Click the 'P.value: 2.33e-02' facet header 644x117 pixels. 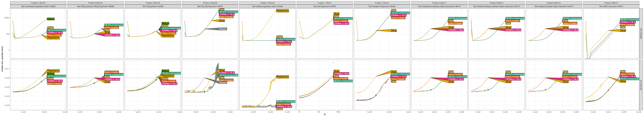[153, 3]
